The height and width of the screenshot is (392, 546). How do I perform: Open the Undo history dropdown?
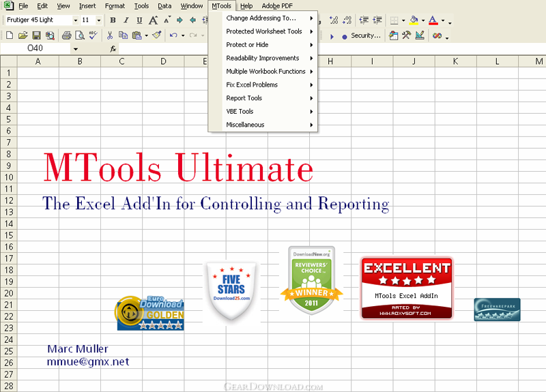(183, 35)
